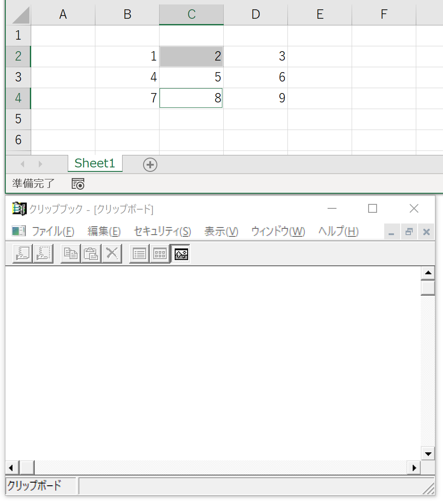Click Excel's macro record icon in status bar
This screenshot has height=504, width=443.
pos(78,184)
